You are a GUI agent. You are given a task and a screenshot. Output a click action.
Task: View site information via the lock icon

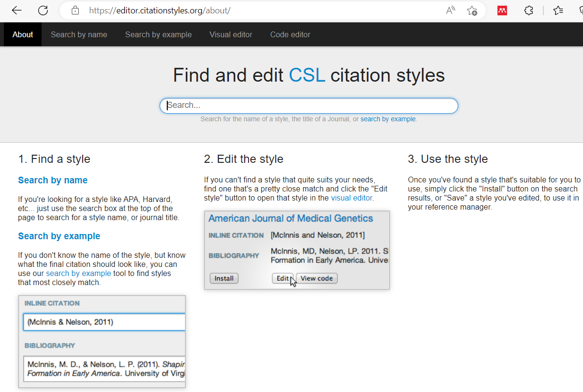(75, 10)
